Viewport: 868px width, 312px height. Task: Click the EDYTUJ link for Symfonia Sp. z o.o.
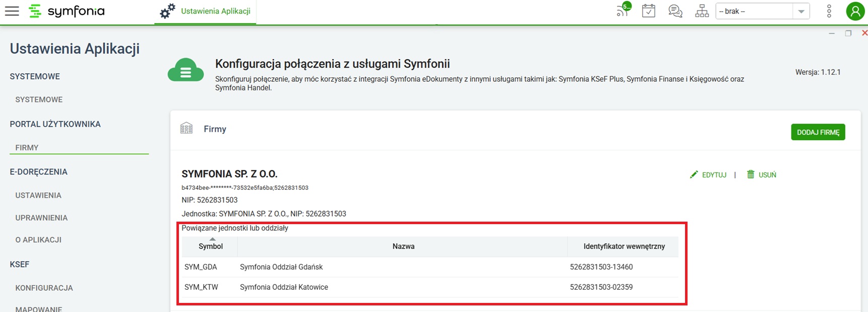714,175
